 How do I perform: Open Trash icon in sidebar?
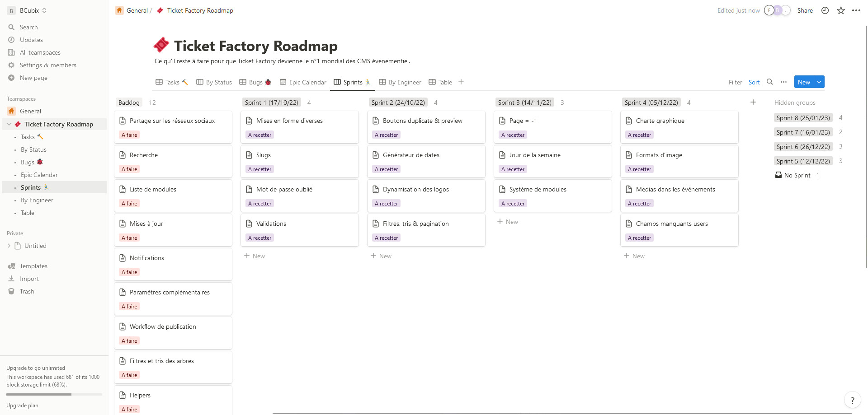pyautogui.click(x=11, y=291)
